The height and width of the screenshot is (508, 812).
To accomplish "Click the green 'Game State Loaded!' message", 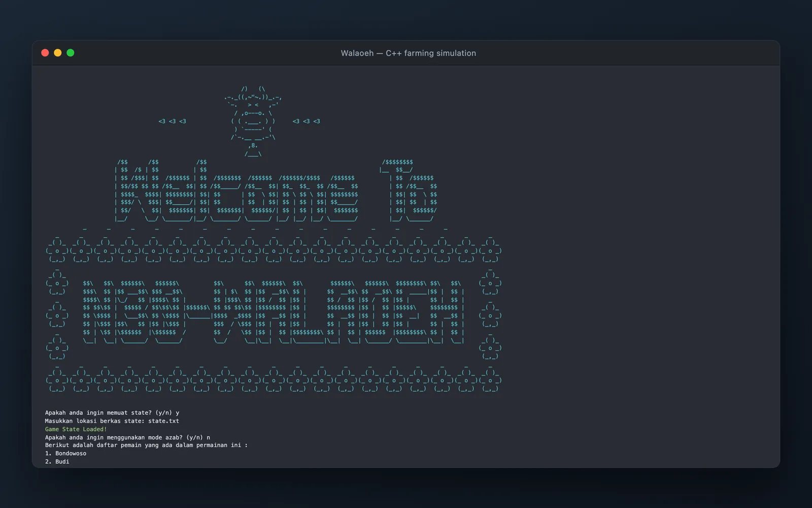I will tap(76, 429).
